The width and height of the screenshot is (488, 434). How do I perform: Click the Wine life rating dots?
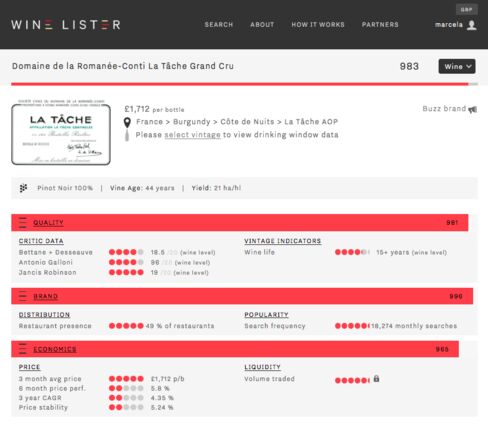click(352, 252)
